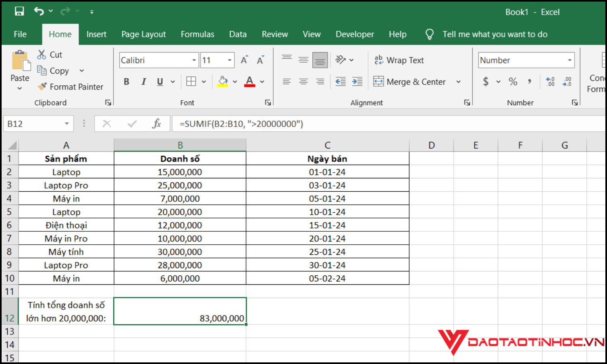Apply the yellow fill color

(x=223, y=82)
